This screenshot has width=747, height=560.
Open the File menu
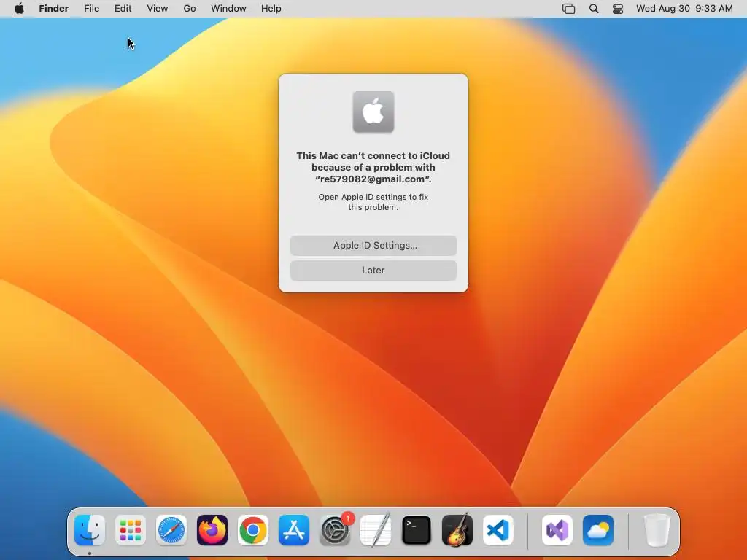[x=91, y=9]
